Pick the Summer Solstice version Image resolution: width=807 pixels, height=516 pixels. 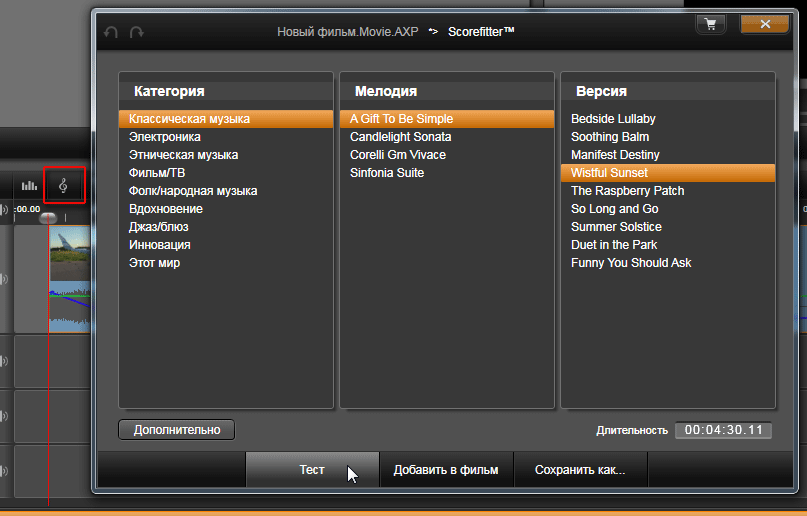click(x=616, y=227)
